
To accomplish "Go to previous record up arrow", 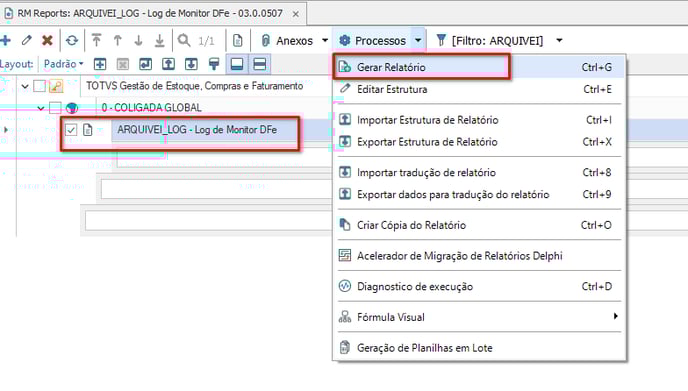I will tap(118, 41).
